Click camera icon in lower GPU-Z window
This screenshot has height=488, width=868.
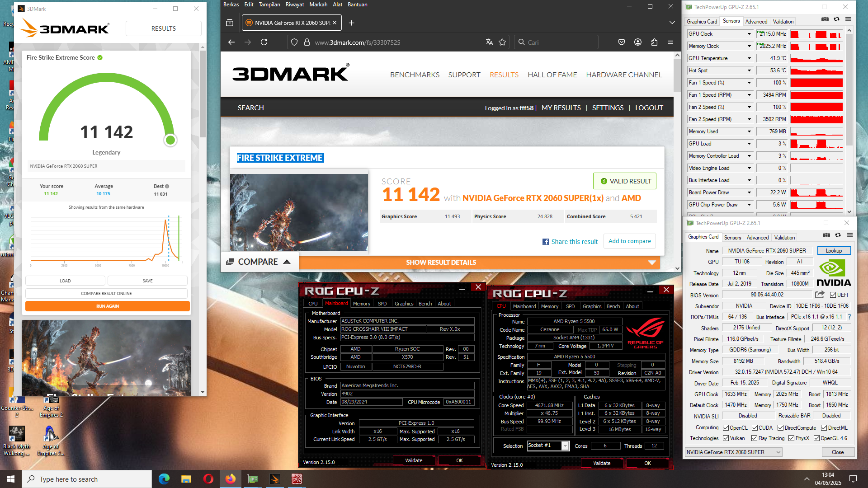pyautogui.click(x=826, y=235)
